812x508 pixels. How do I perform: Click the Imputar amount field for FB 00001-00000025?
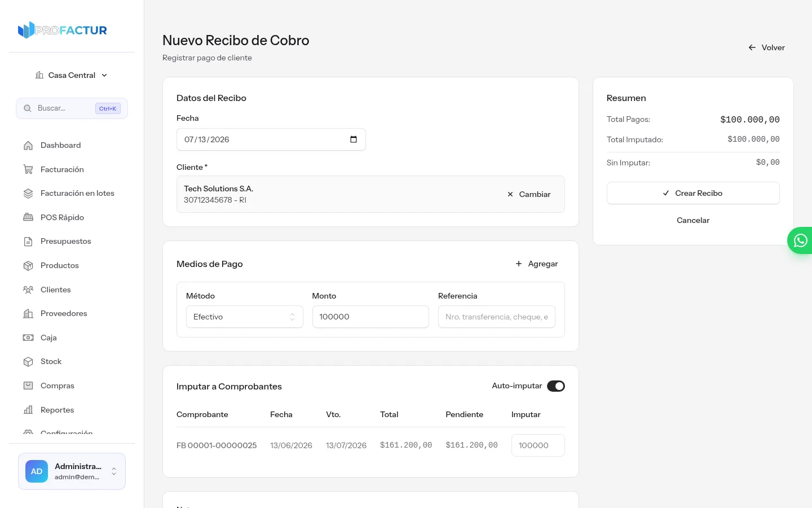(x=538, y=445)
